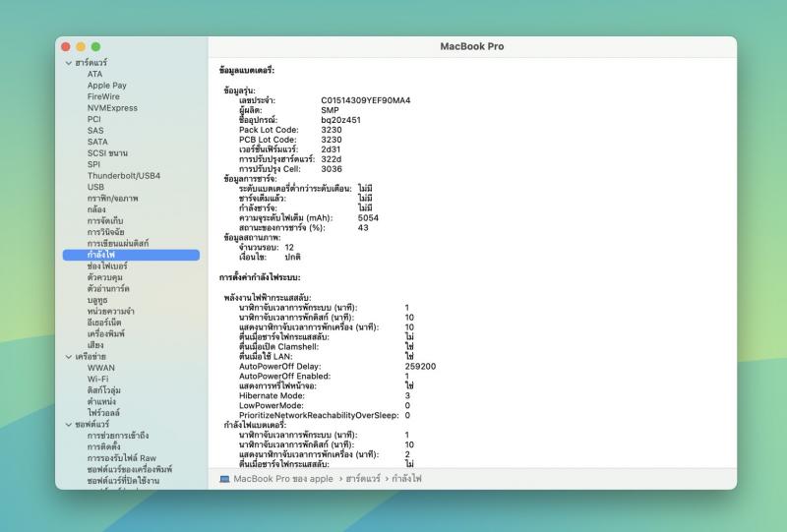
Task: Click the MacBook Pro computer icon in path bar
Action: tap(224, 479)
